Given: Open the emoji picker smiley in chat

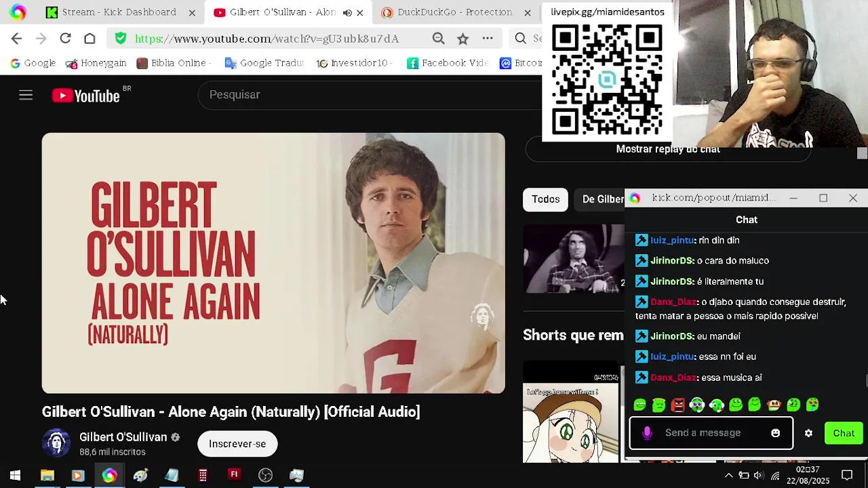Looking at the screenshot, I should click(x=776, y=433).
